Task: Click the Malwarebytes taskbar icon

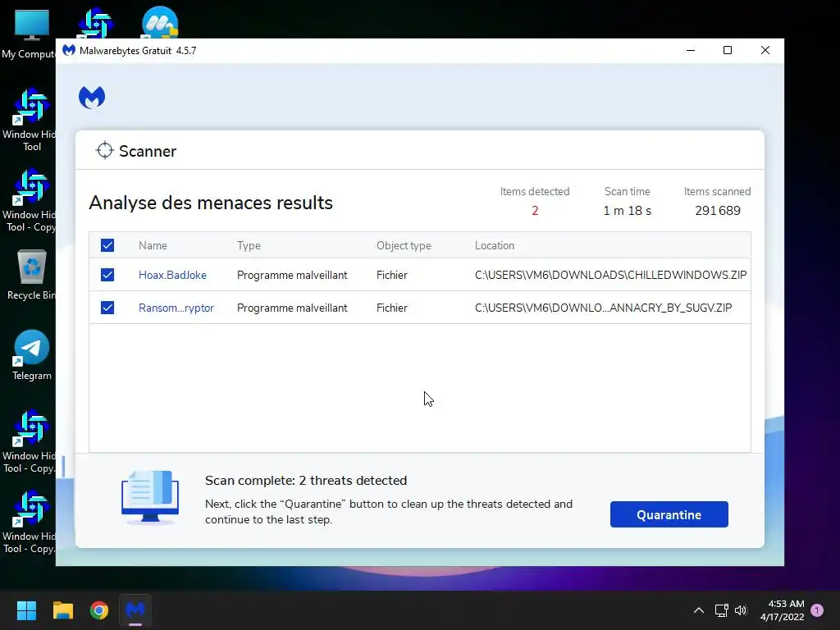Action: pos(135,610)
